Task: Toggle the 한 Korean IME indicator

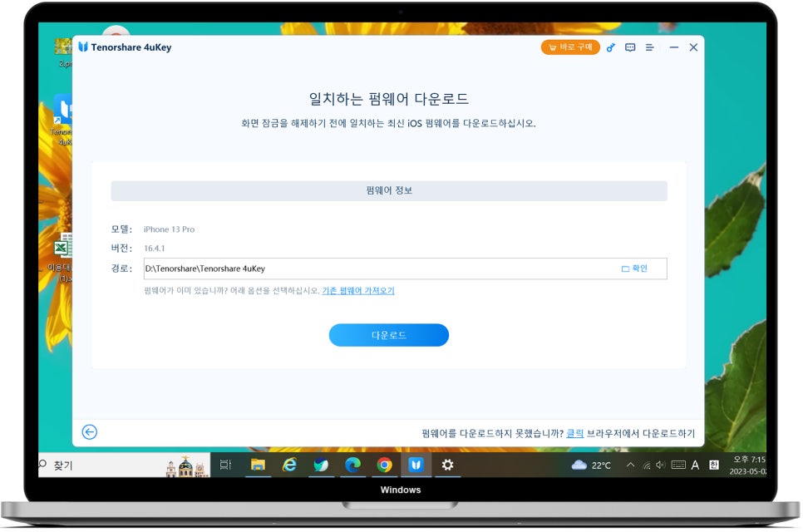Action: tap(713, 465)
